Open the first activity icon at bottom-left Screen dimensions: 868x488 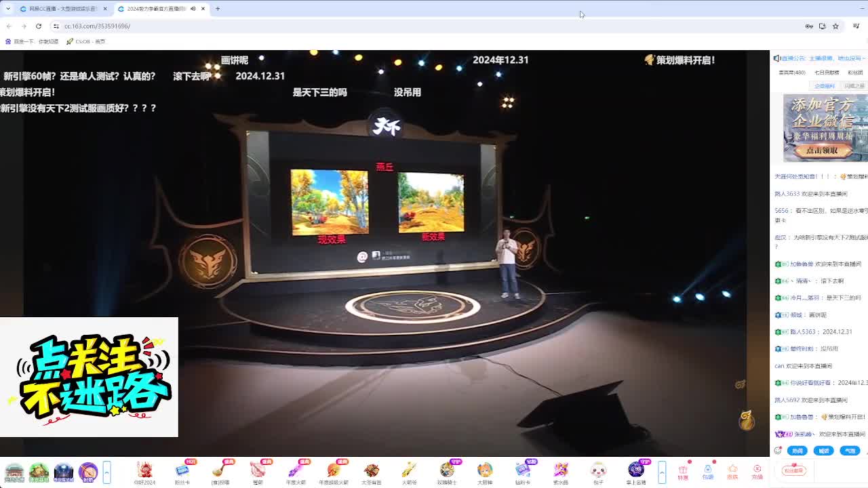pyautogui.click(x=14, y=472)
